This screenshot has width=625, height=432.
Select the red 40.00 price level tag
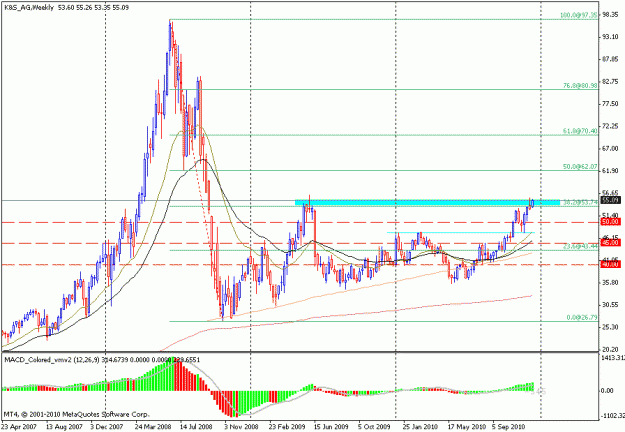point(611,264)
